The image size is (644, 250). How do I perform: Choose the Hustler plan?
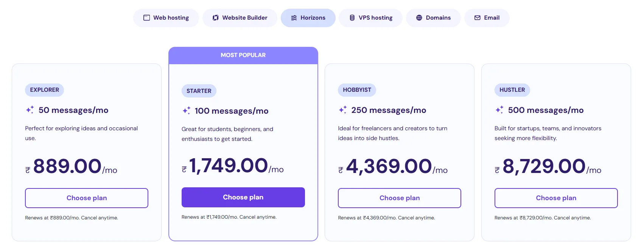556,198
